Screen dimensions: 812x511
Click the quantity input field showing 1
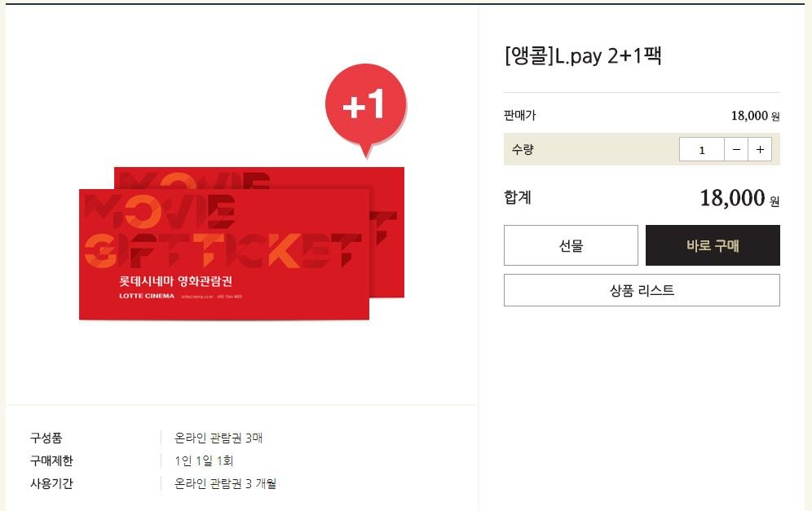coord(702,150)
